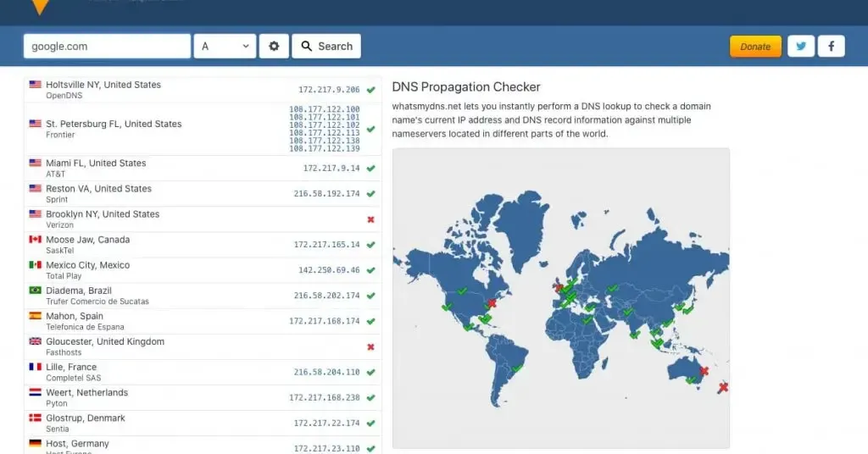
Task: Click IP address 172.217.165.14
Action: click(326, 245)
